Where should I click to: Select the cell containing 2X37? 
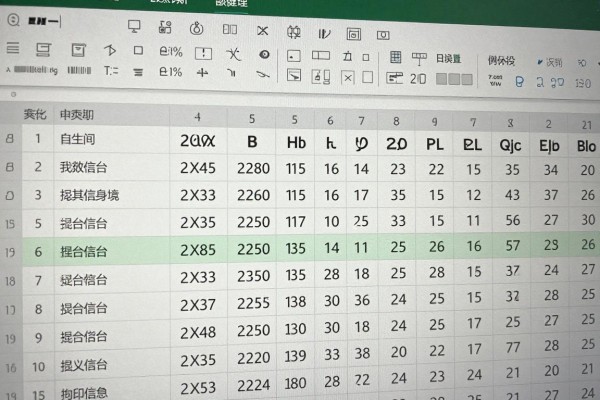198,305
